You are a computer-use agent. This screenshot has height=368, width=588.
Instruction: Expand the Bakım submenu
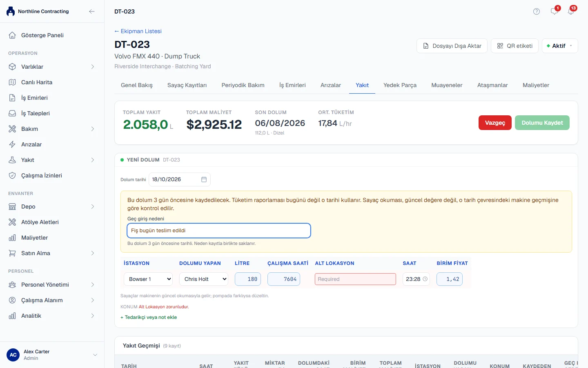pos(93,129)
